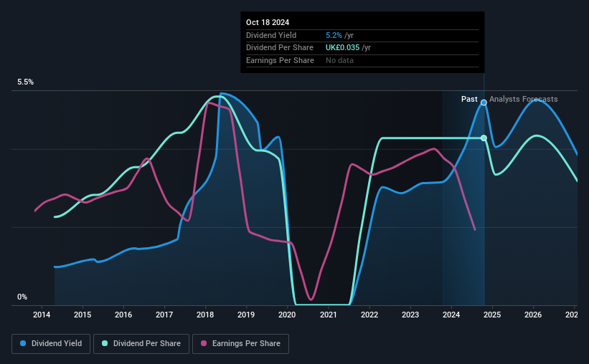This screenshot has width=589, height=364.
Task: Toggle the Dividend Per Share legend series
Action: coord(141,344)
